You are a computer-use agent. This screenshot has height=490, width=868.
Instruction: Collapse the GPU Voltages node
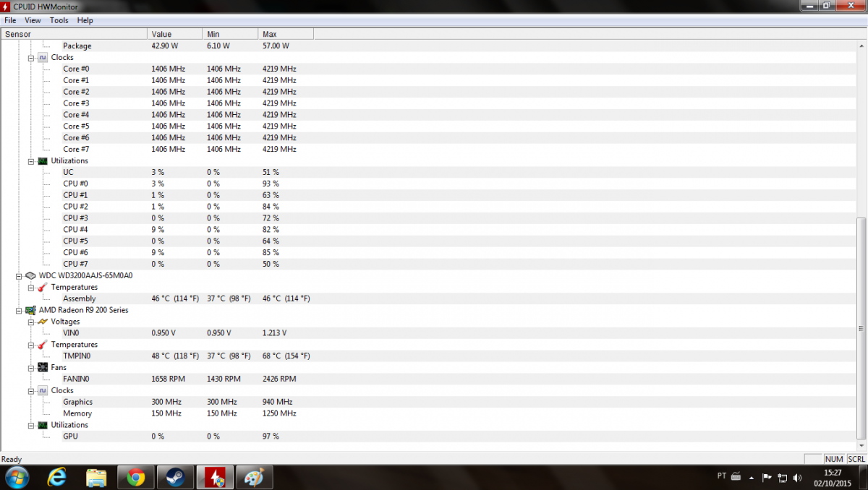(x=31, y=321)
